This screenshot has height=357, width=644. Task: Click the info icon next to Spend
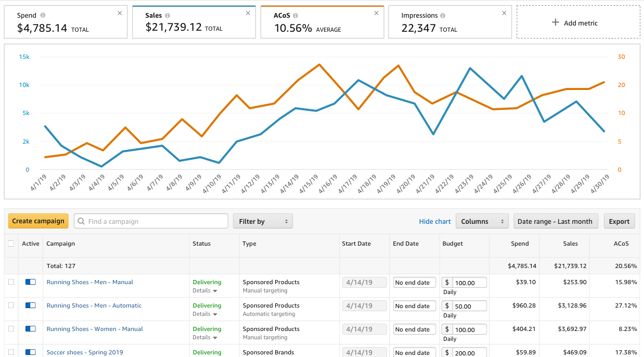[43, 16]
